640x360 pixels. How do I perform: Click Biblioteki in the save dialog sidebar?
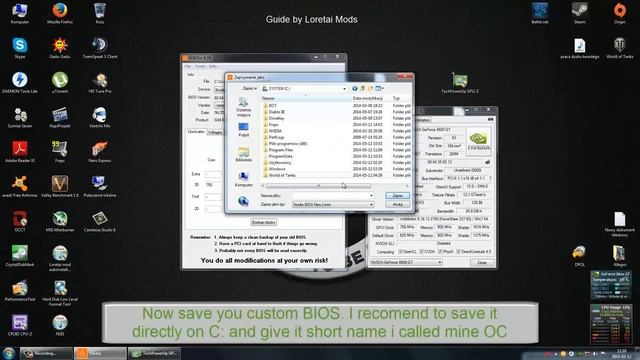click(244, 155)
